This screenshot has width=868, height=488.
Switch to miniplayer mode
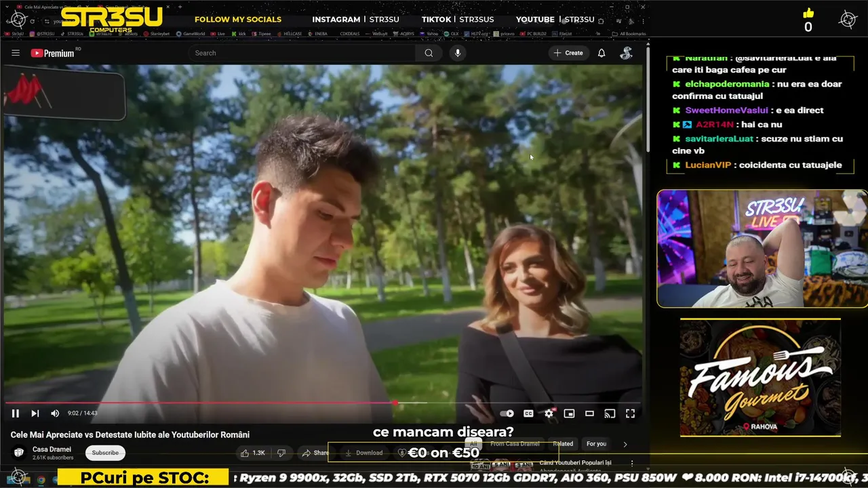pyautogui.click(x=569, y=413)
